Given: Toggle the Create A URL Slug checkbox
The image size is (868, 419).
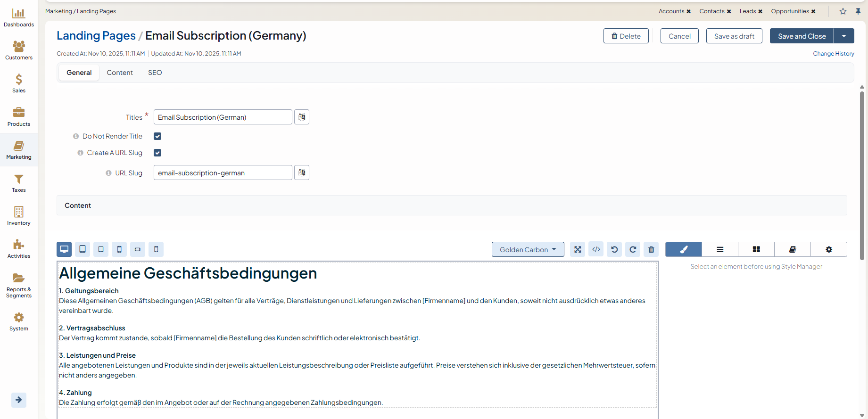Looking at the screenshot, I should [157, 153].
